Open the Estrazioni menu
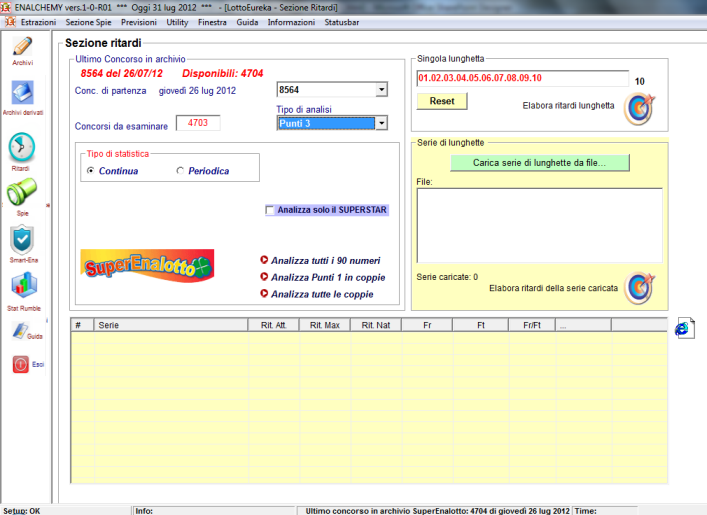Viewport: 707px width, 515px height. (38, 22)
